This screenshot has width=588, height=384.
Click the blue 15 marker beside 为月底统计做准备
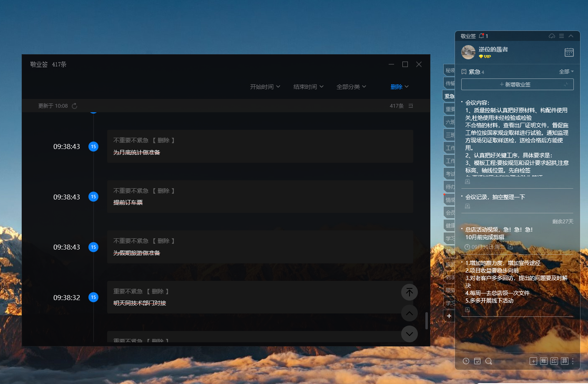point(93,147)
